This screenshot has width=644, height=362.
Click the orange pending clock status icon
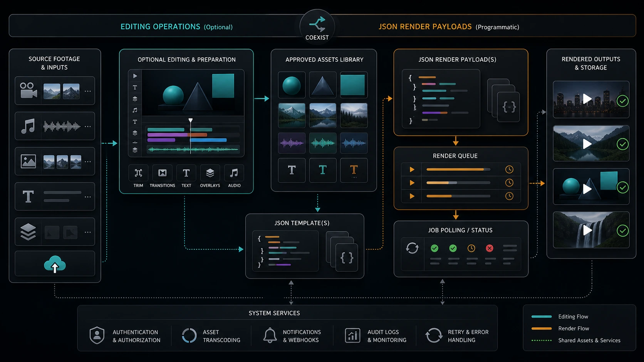coord(471,248)
